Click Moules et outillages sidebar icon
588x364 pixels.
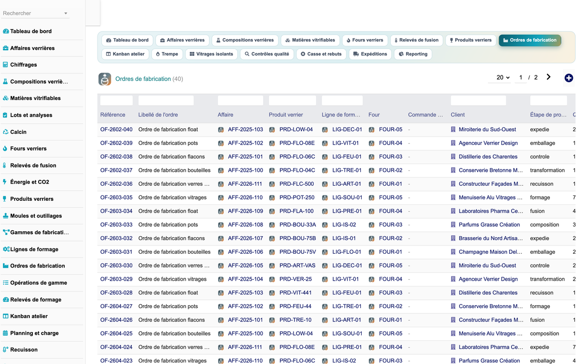point(5,216)
